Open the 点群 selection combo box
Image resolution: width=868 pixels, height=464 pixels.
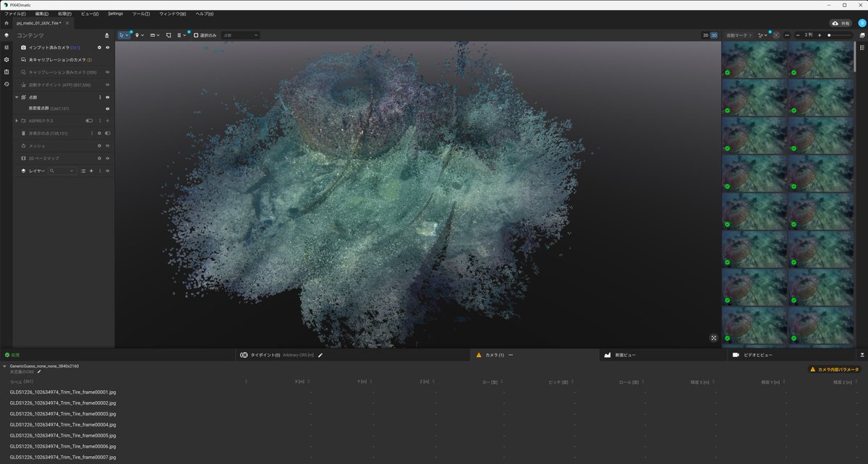[x=240, y=35]
